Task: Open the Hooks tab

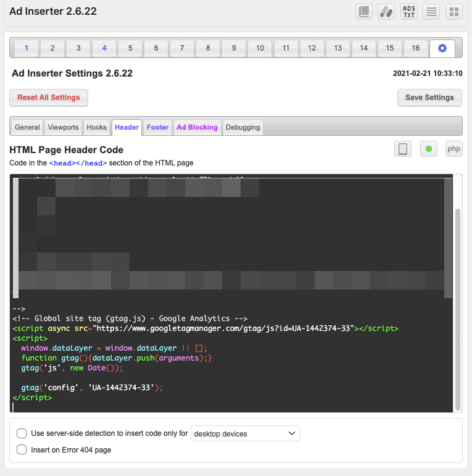Action: [x=96, y=127]
